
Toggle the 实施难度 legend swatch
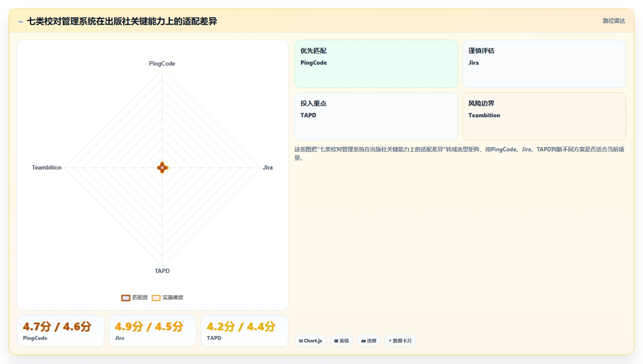tap(156, 298)
